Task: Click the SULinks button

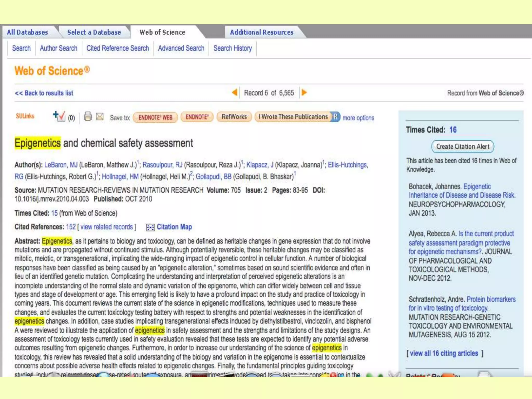Action: (25, 116)
